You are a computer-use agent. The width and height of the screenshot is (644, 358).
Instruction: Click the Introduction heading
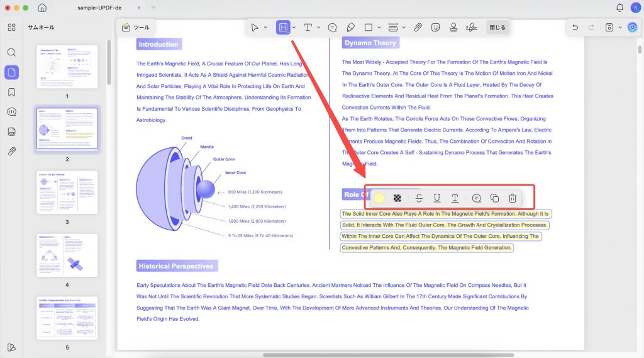[x=158, y=45]
